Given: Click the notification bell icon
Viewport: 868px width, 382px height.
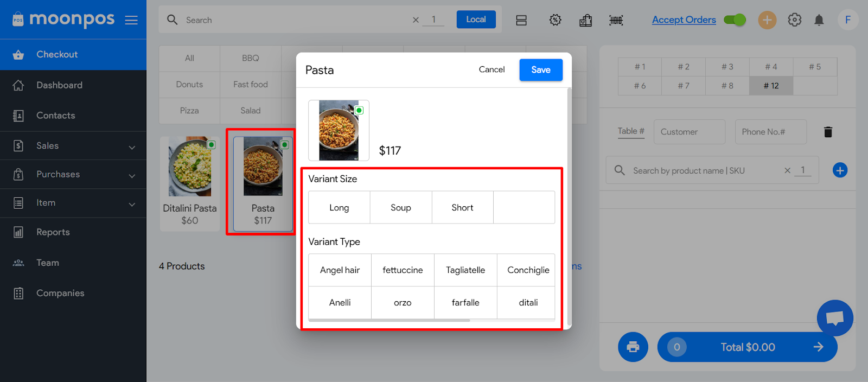Looking at the screenshot, I should pyautogui.click(x=819, y=20).
